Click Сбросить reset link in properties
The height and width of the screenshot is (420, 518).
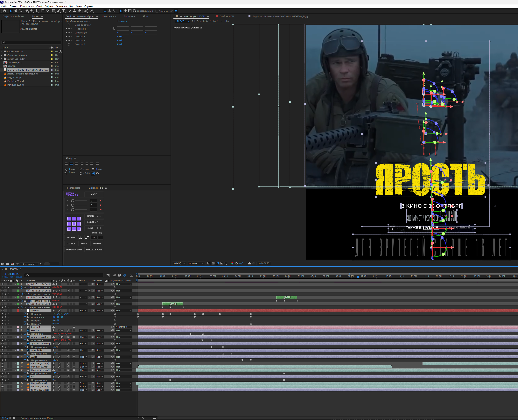[x=122, y=21]
